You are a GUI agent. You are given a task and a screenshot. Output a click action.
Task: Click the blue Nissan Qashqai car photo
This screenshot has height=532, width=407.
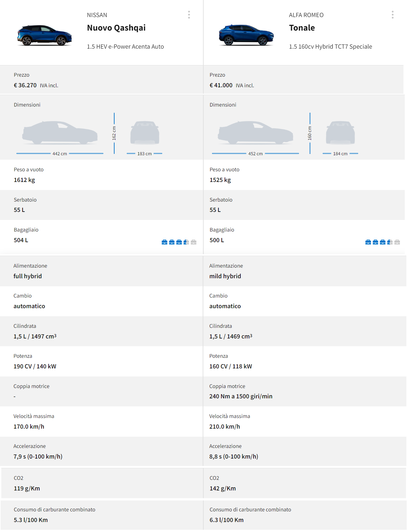(44, 35)
